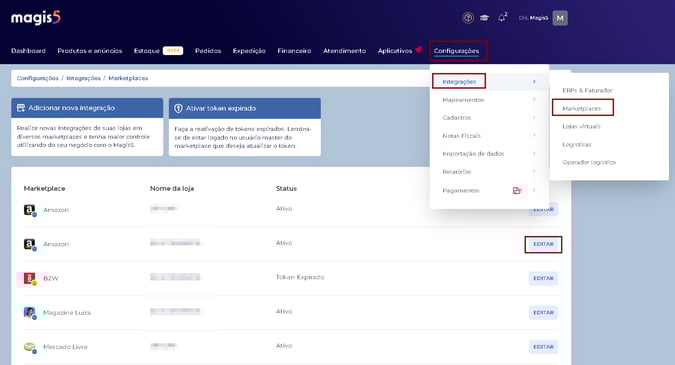The image size is (675, 365).
Task: Click the Pagamentos document icon
Action: 517,191
